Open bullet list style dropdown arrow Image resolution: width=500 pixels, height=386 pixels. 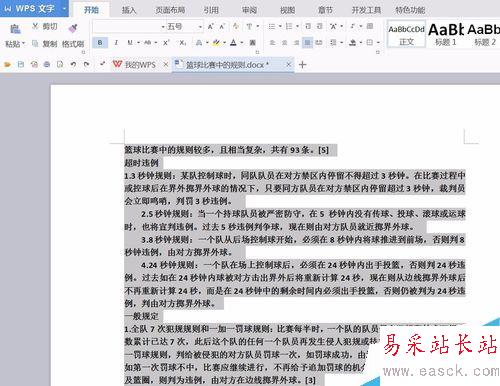tap(280, 26)
